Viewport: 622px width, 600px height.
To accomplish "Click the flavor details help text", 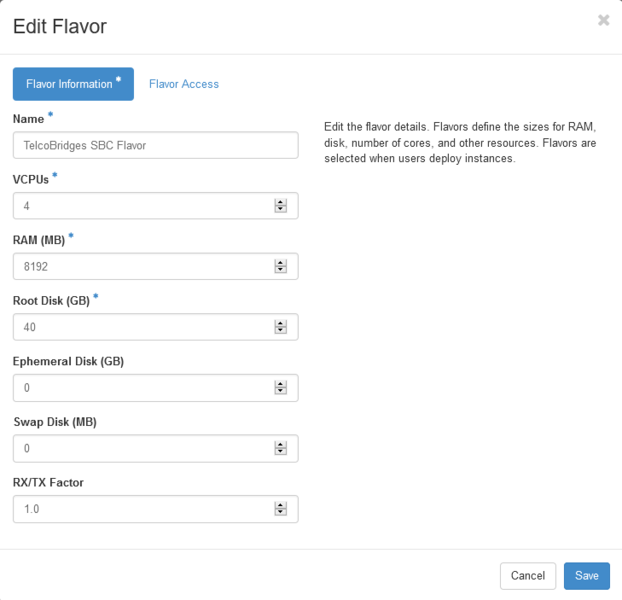I will coord(460,143).
